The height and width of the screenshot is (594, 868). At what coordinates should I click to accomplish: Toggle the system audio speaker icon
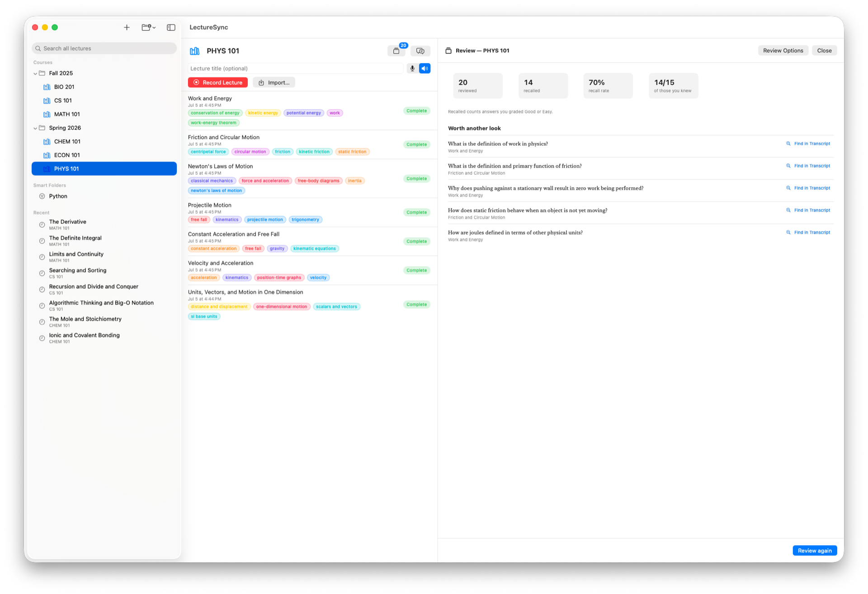(425, 69)
